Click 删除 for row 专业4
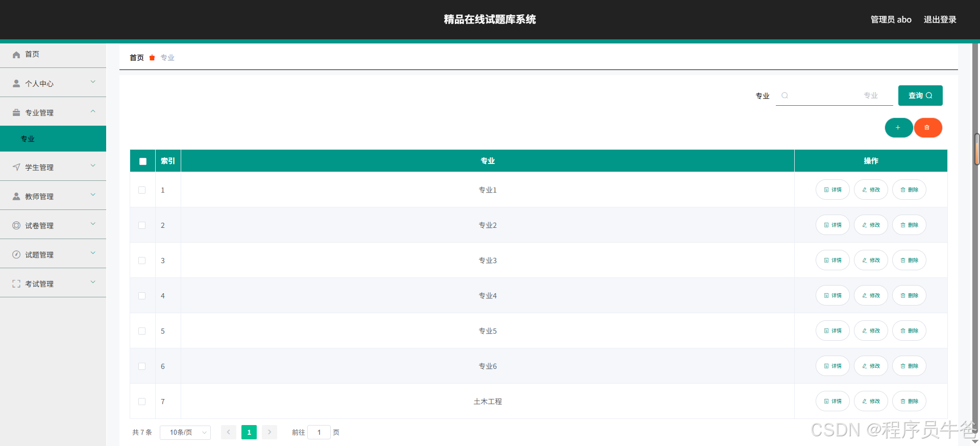 click(909, 296)
